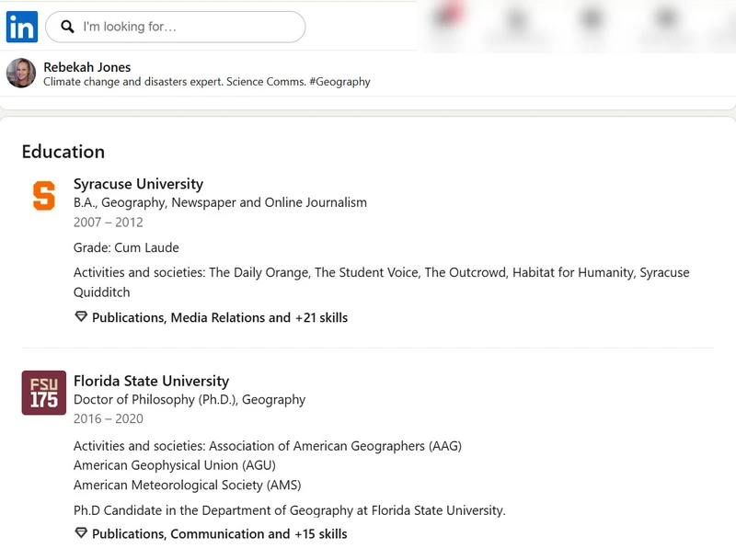Click the "Ph.D Candidate in the Department" description
The height and width of the screenshot is (560, 736).
tap(290, 510)
